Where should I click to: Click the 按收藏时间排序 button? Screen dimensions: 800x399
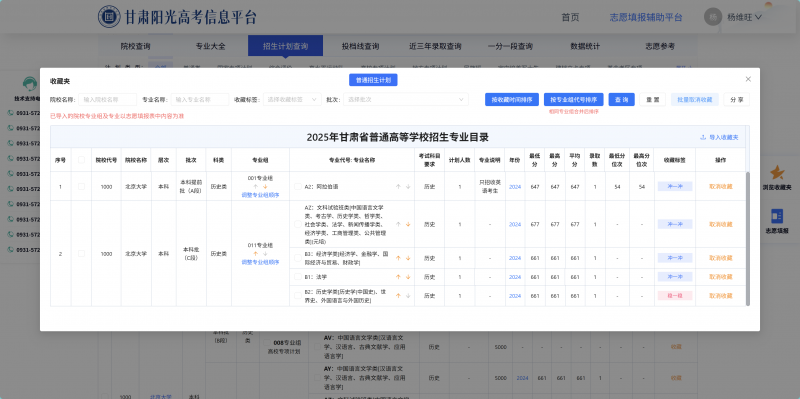click(x=512, y=99)
